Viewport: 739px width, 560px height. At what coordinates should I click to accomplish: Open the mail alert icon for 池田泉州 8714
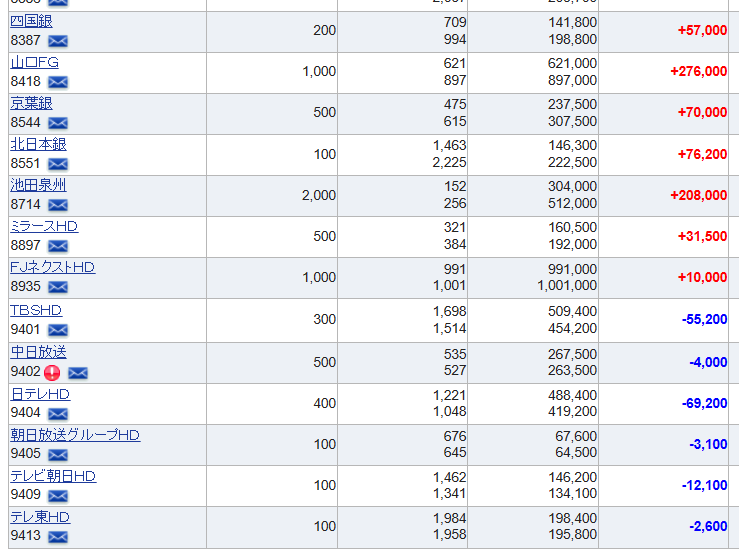pyautogui.click(x=58, y=205)
